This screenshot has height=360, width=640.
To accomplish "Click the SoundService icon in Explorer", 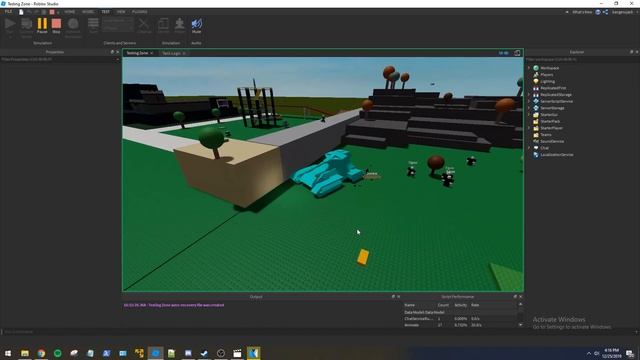I will [536, 141].
